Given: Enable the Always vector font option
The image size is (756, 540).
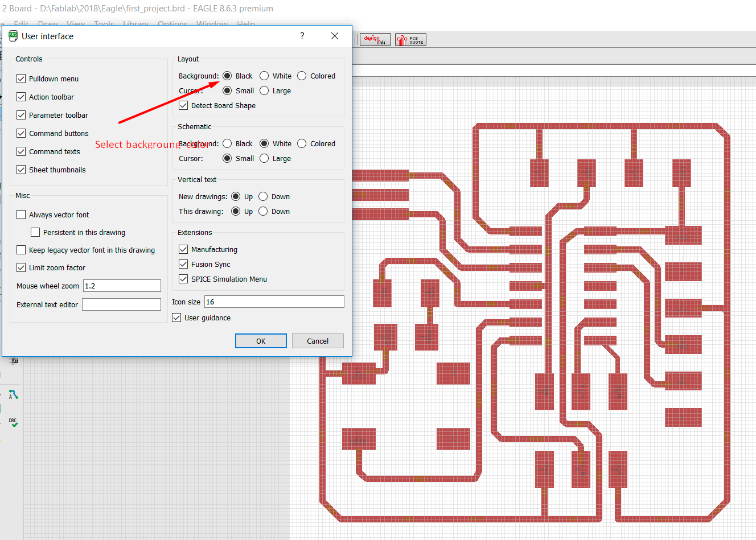Looking at the screenshot, I should (x=21, y=215).
